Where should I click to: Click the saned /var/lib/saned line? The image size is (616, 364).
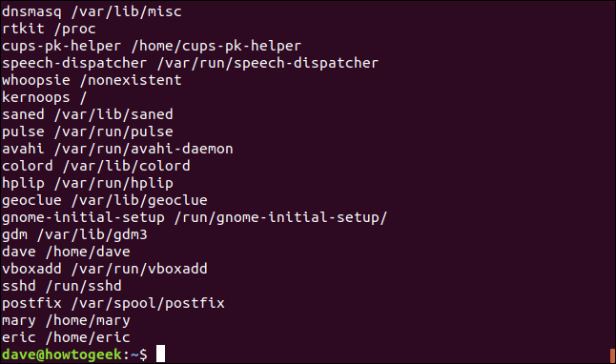click(87, 114)
